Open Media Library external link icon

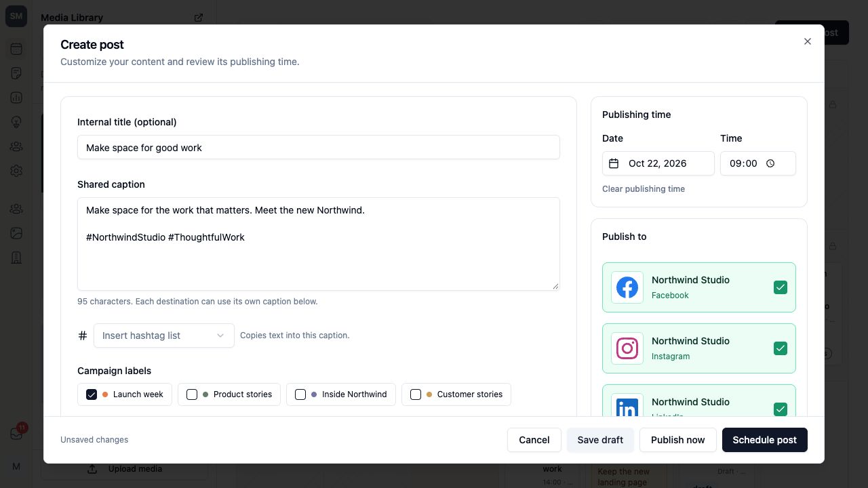point(199,18)
